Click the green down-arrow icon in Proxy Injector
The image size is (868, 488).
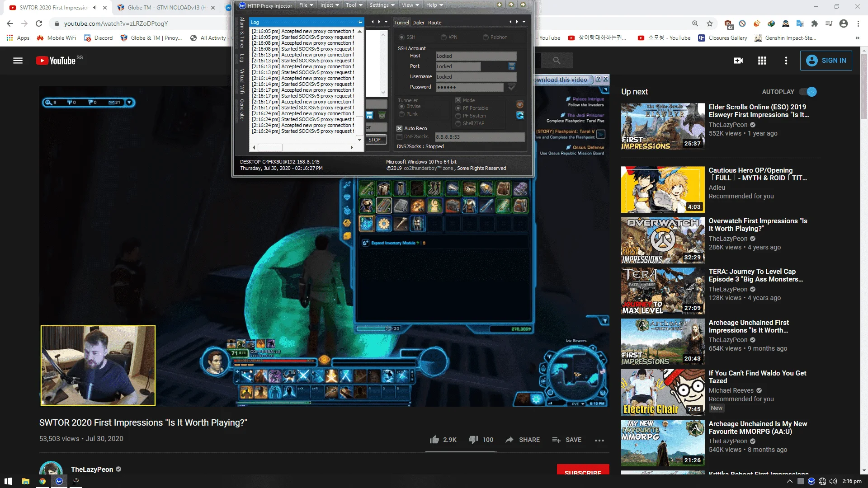coord(500,5)
